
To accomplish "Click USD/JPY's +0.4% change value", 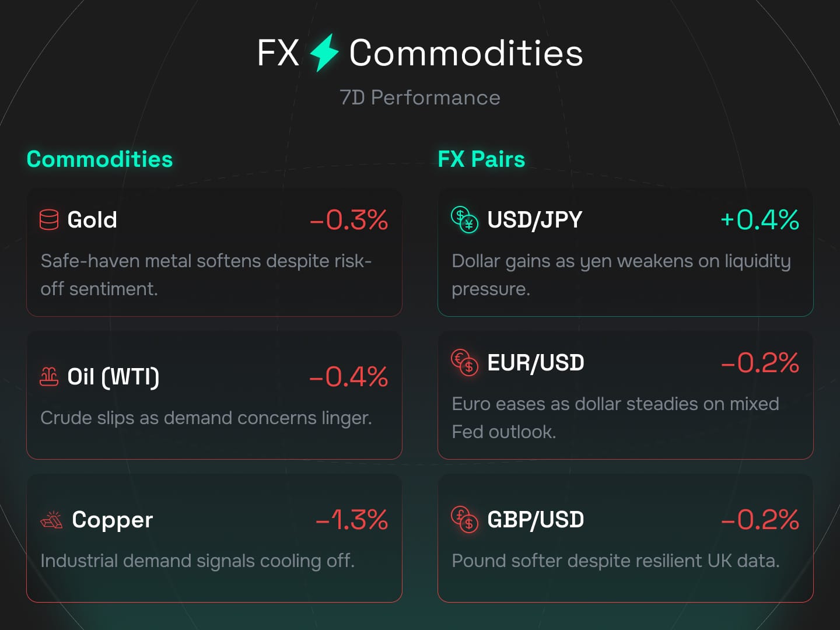I will [x=759, y=220].
